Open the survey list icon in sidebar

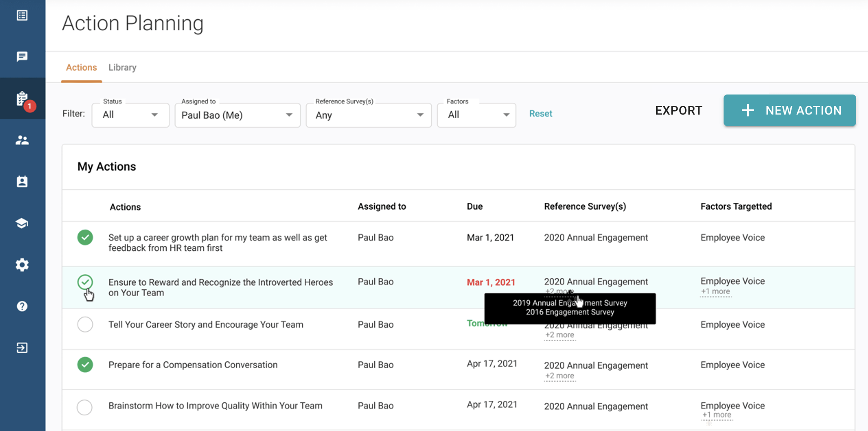point(22,16)
